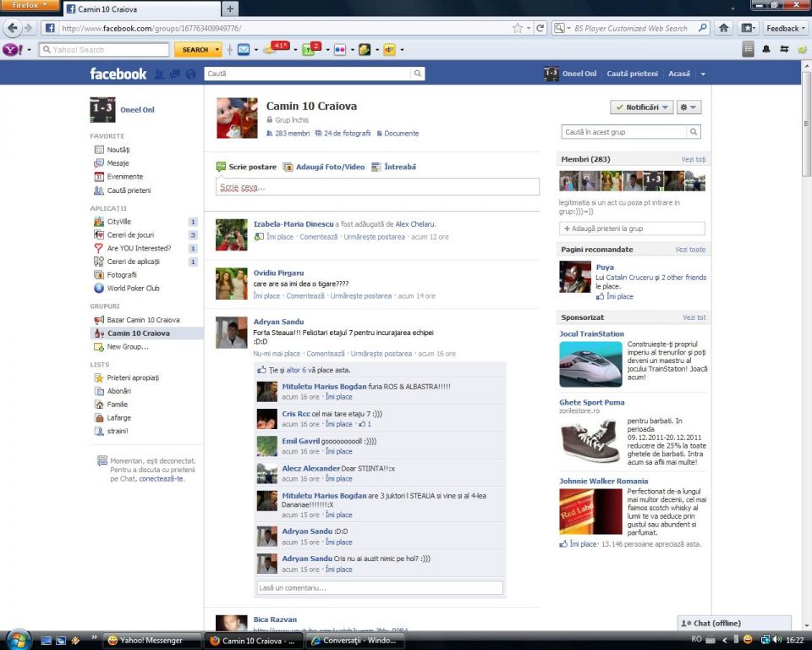The image size is (812, 650).
Task: Open Noutăți in the left sidebar
Action: click(118, 150)
